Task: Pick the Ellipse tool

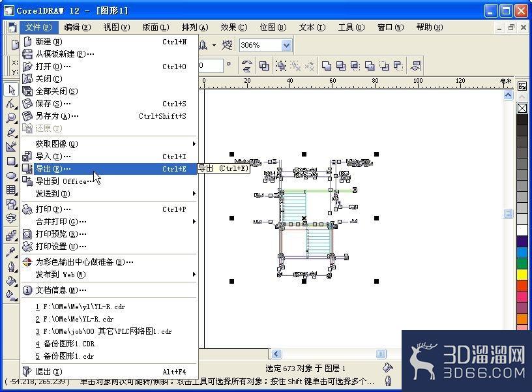Action: (11, 175)
